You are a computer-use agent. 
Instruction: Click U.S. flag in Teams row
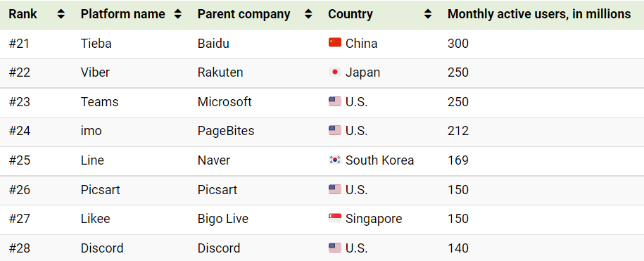point(335,101)
